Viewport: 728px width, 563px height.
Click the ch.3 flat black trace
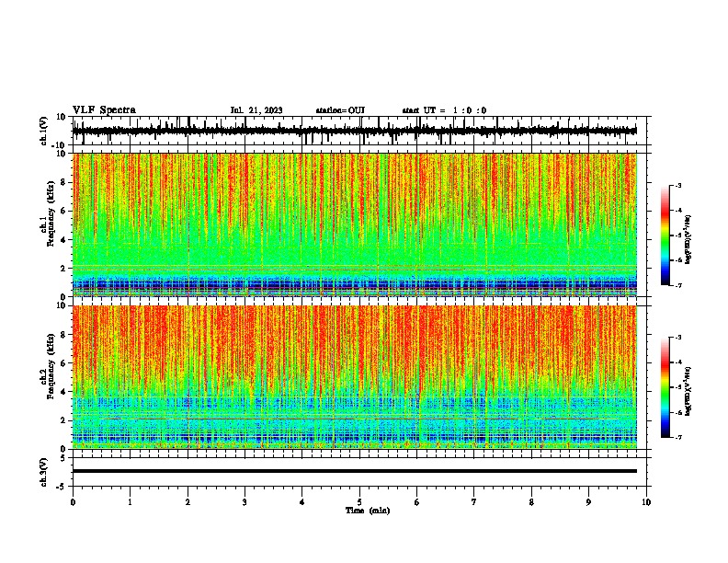click(355, 471)
